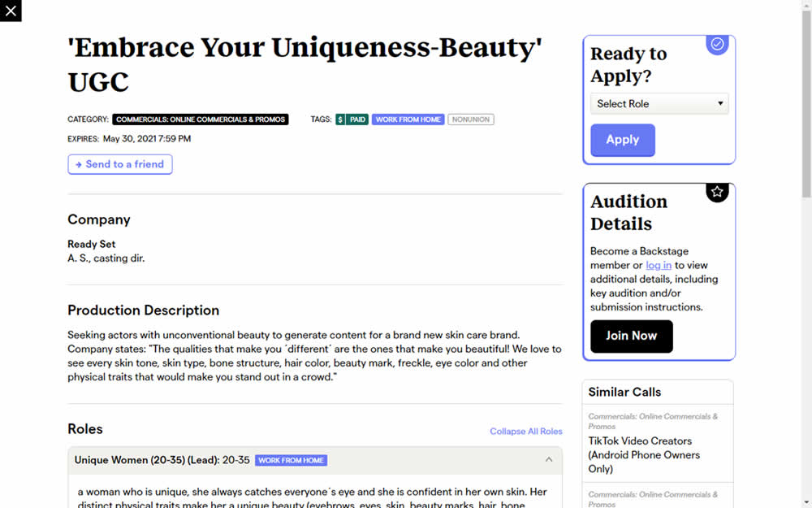Open the Select Role dropdown
812x508 pixels.
tap(659, 104)
